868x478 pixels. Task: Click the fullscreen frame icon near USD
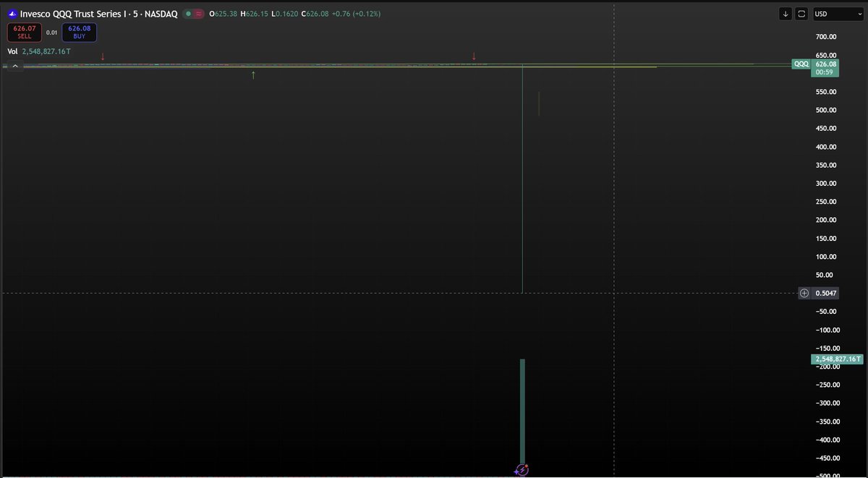point(801,14)
